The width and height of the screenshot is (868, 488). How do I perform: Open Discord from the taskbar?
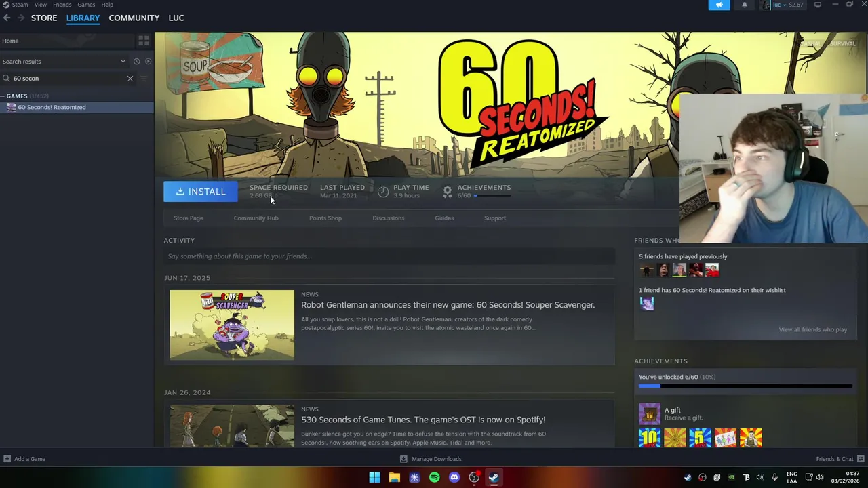tap(454, 477)
